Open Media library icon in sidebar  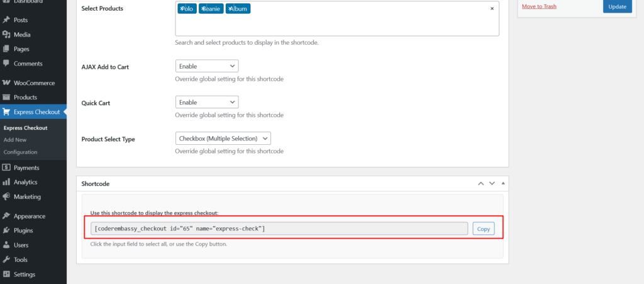[6, 35]
